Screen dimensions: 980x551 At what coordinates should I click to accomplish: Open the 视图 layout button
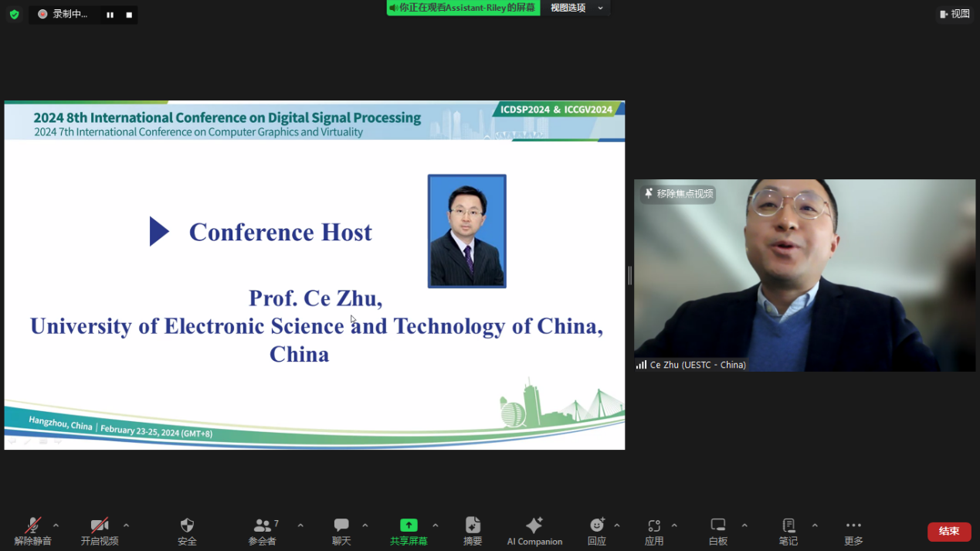coord(955,14)
